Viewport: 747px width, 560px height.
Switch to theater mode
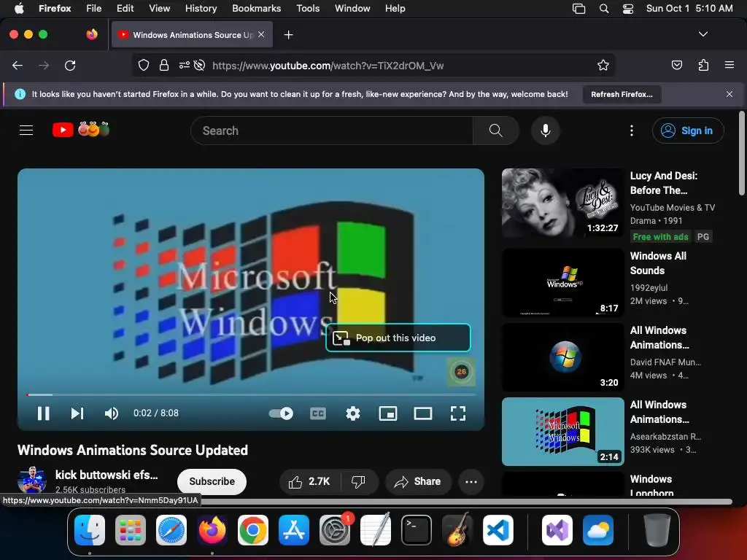pos(423,413)
